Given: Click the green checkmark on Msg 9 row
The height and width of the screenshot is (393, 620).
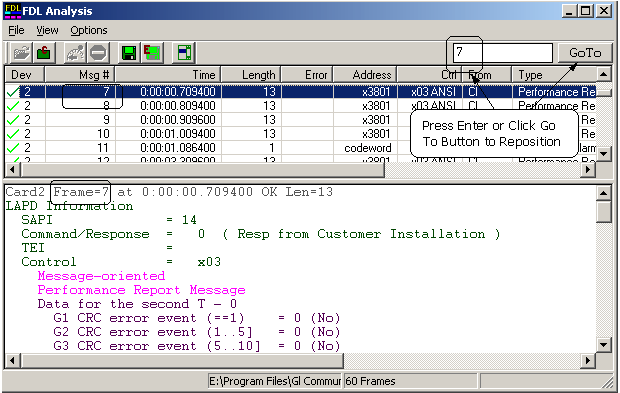Looking at the screenshot, I should coord(13,120).
